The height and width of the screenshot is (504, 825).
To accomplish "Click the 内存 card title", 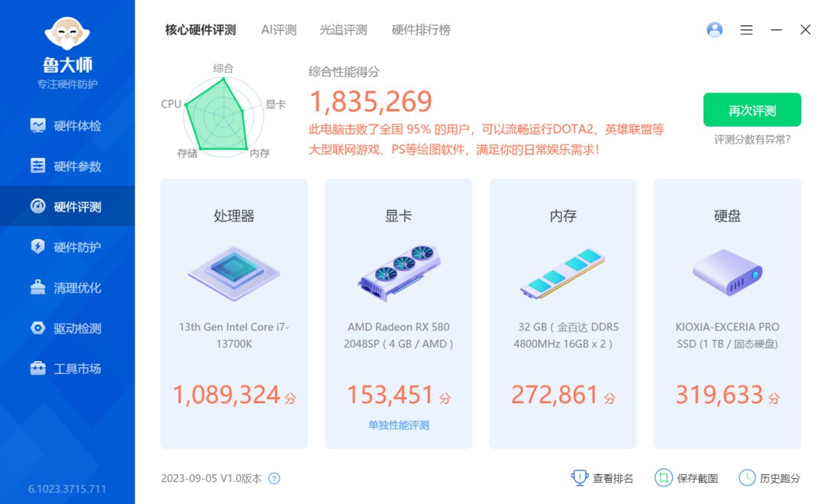I will [563, 215].
